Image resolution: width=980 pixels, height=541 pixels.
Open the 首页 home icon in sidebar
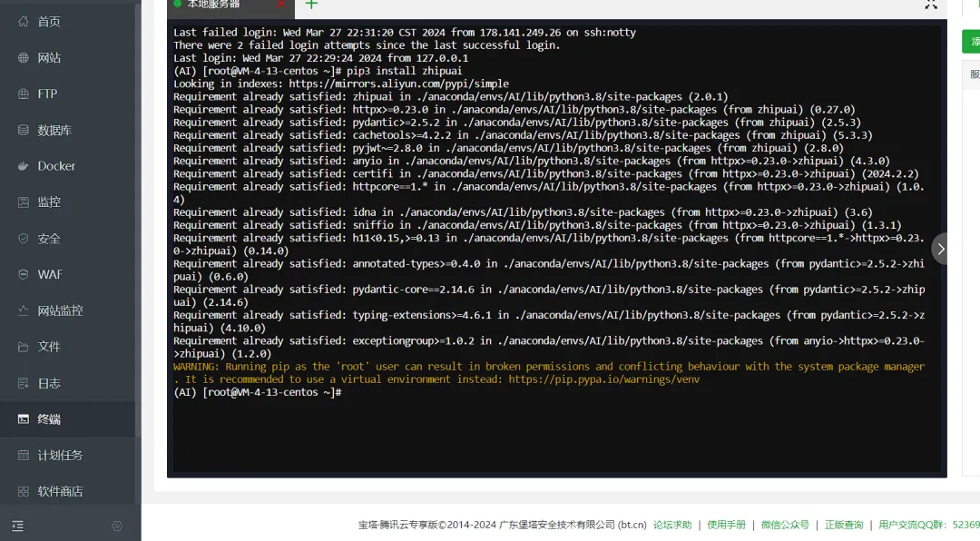[x=23, y=21]
